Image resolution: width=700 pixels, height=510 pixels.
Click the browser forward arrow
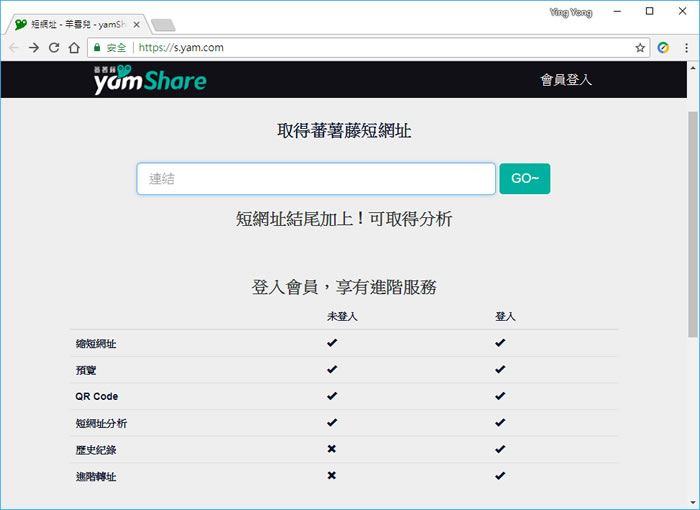click(33, 47)
